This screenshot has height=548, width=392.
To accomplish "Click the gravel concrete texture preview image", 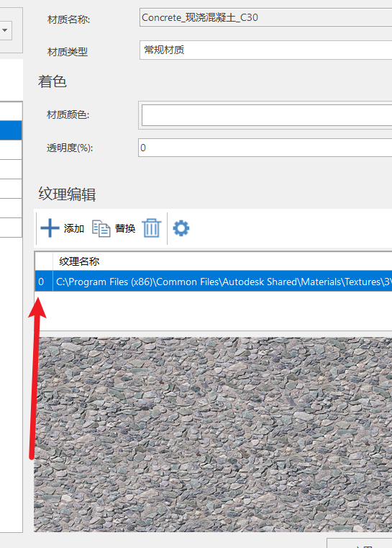I will pyautogui.click(x=213, y=434).
